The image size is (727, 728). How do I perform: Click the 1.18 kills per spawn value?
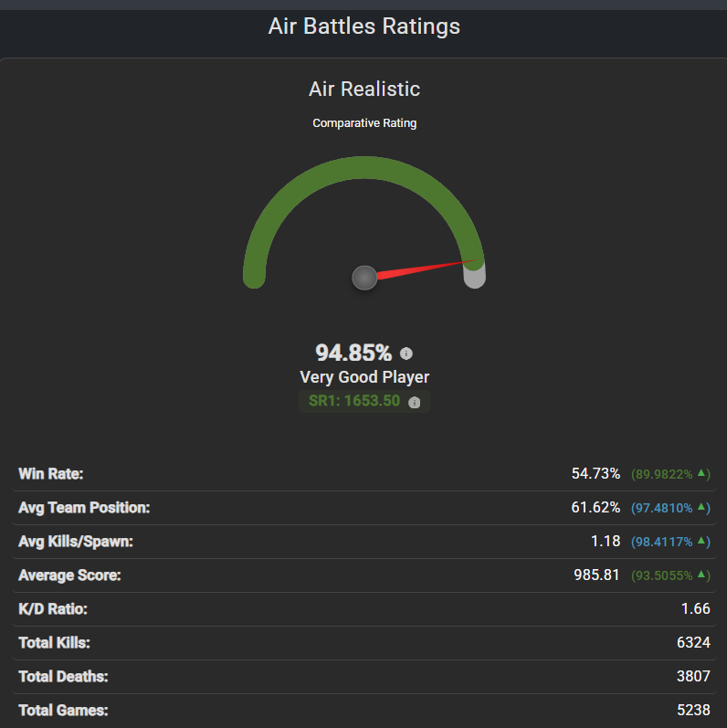[x=606, y=542]
